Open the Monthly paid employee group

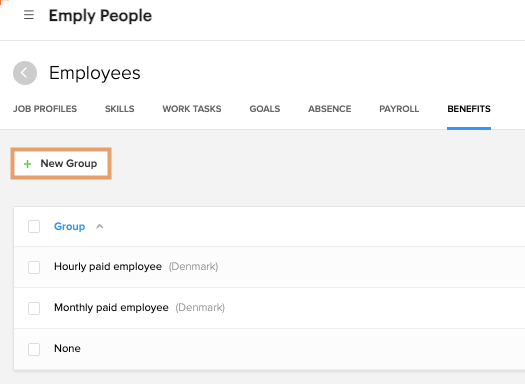(111, 307)
